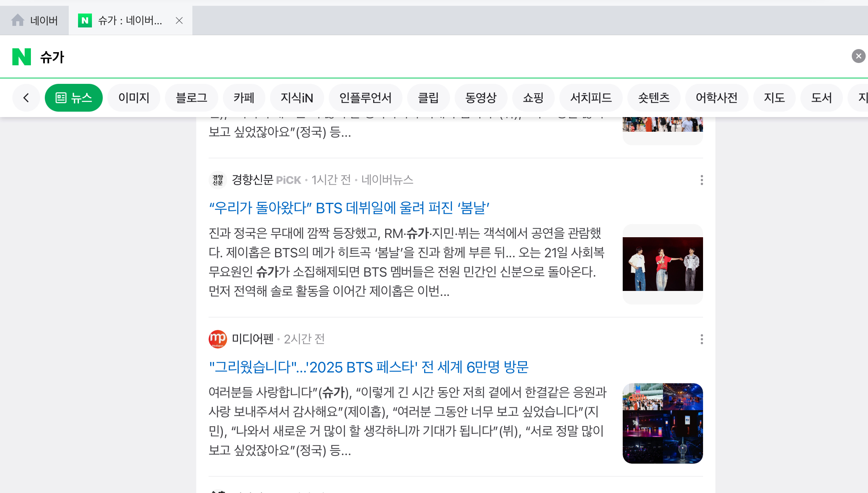Select the 슈가 : 네이버 browser tab

130,20
